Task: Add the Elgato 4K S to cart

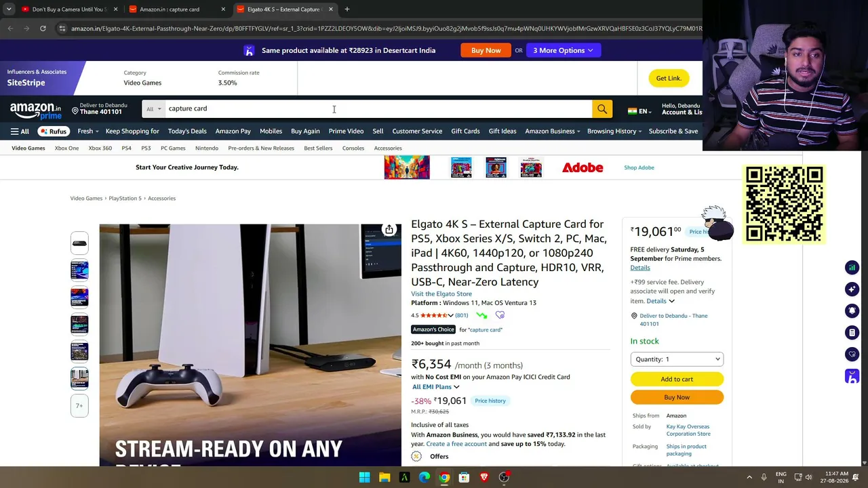Action: pos(677,380)
